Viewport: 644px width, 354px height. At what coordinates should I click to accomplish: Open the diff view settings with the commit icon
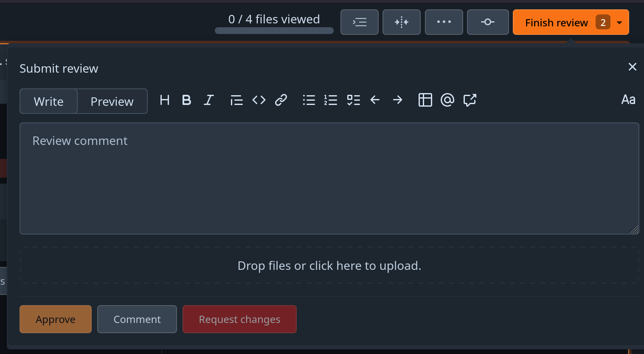pyautogui.click(x=487, y=22)
